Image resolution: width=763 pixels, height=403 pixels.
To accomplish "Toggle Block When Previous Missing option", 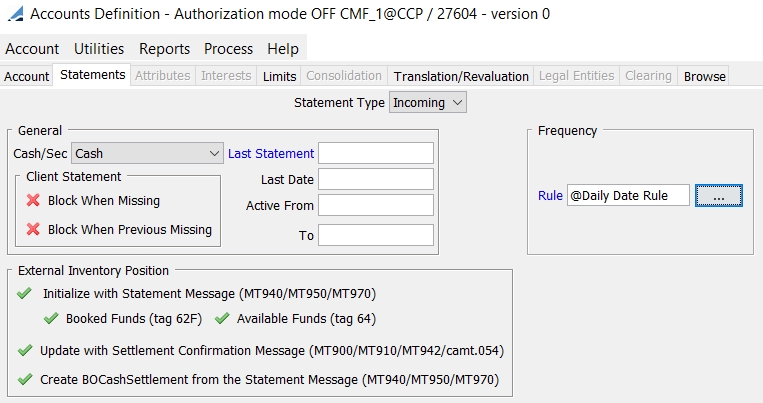I will pos(33,229).
